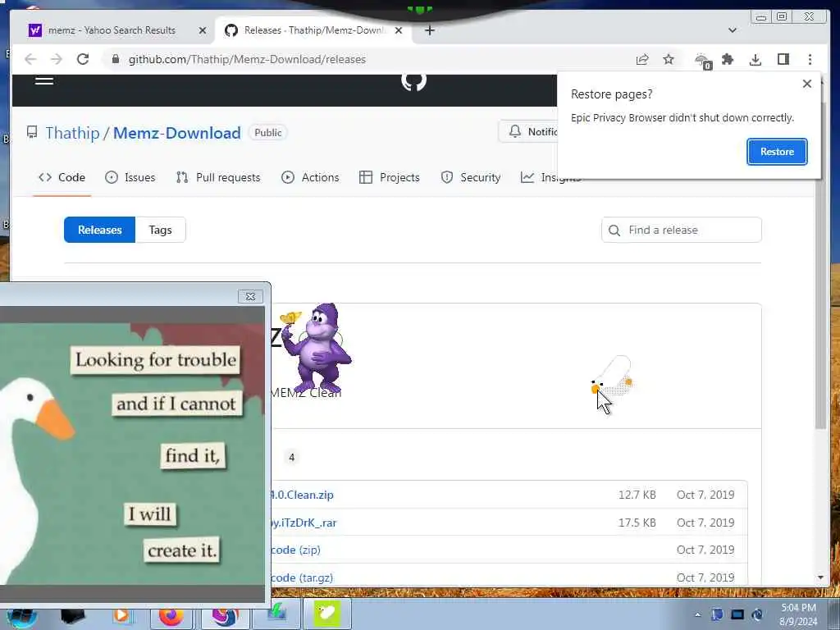The image size is (840, 630).
Task: Open the media player taskbar icon
Action: click(x=121, y=615)
